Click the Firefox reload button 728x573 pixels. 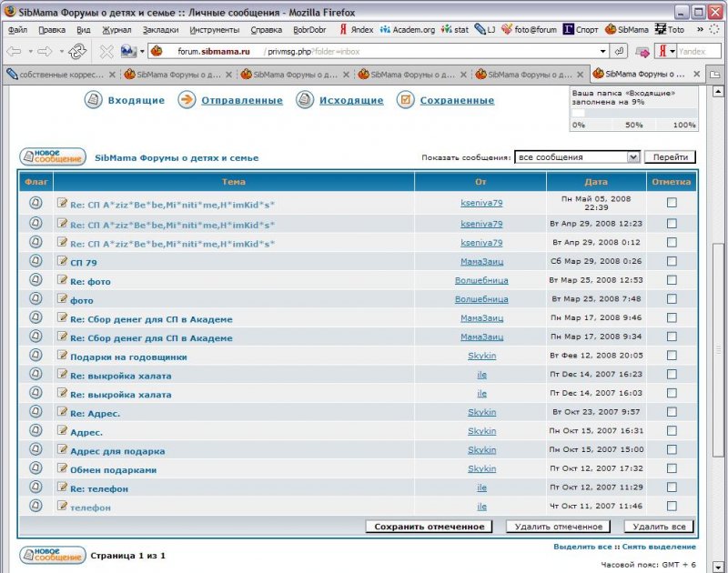pyautogui.click(x=78, y=52)
